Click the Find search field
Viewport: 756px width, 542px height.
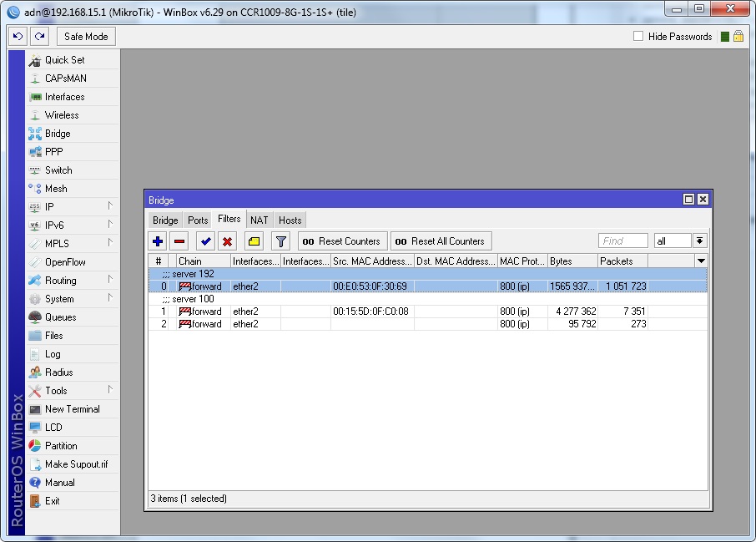click(622, 241)
